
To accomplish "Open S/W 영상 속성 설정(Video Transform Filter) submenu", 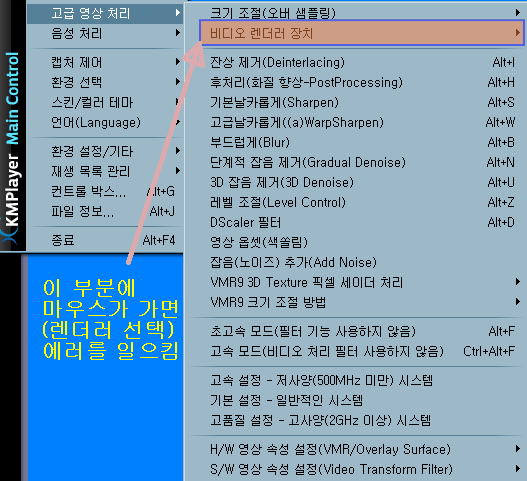I will [x=356, y=469].
